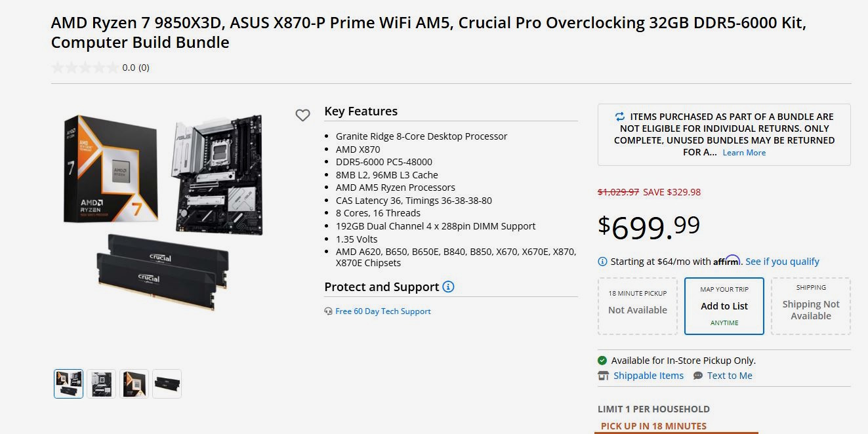868x434 pixels.
Task: Click the See if you qualify link
Action: [782, 261]
